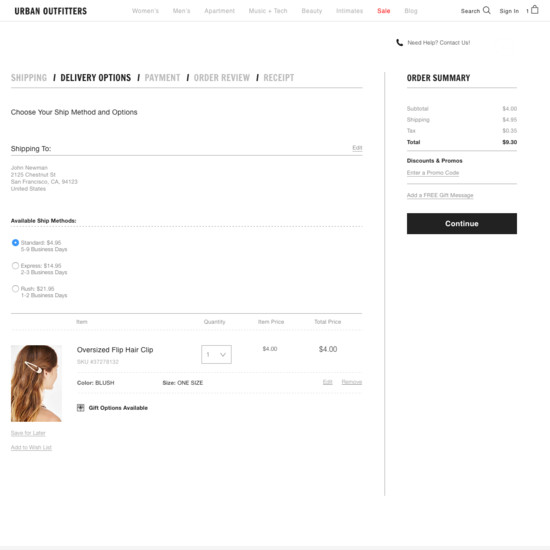Select Standard $4.95 shipping method
This screenshot has height=550, width=550.
[15, 243]
